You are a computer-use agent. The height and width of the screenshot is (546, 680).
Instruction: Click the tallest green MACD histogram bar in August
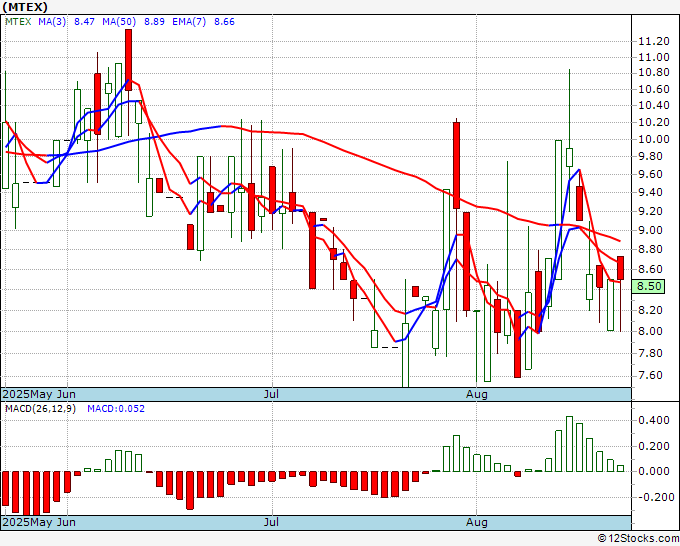click(x=569, y=444)
